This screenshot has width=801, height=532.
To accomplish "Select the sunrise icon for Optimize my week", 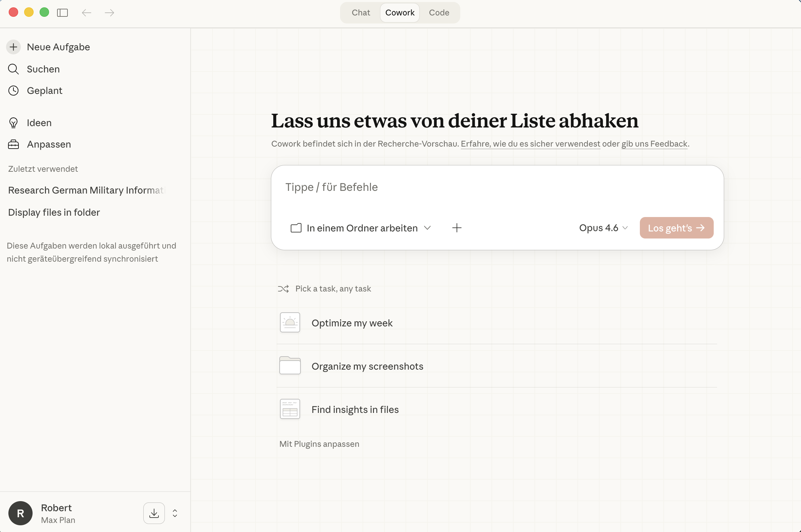I will [x=289, y=322].
